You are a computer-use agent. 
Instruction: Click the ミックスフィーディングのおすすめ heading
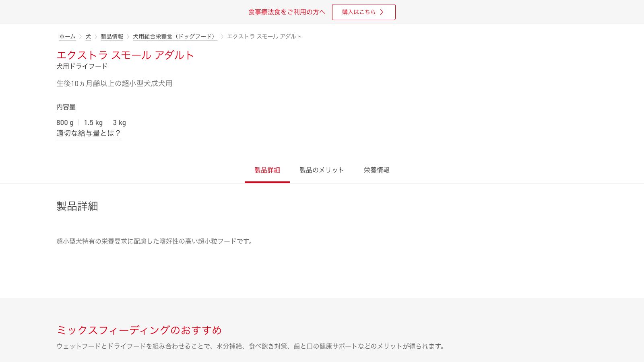[x=139, y=330]
